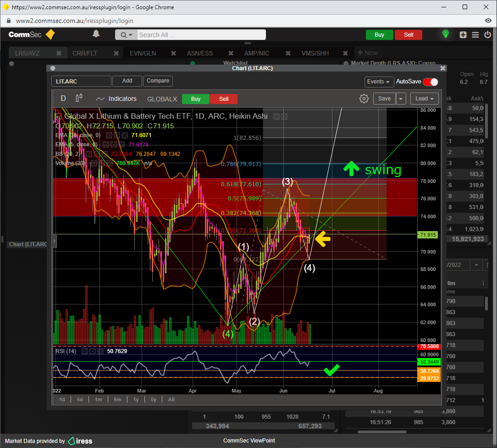Open the D interval selector
Screen dimensions: 497x448
click(x=63, y=98)
